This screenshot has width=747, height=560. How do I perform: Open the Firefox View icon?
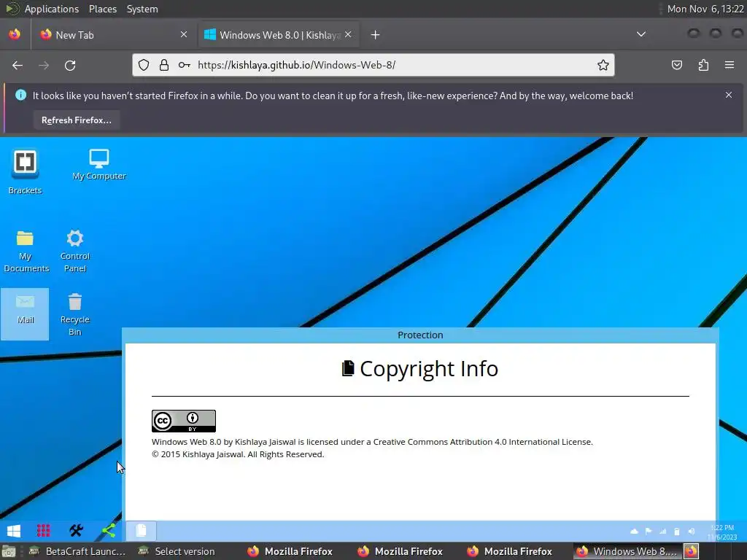click(15, 34)
